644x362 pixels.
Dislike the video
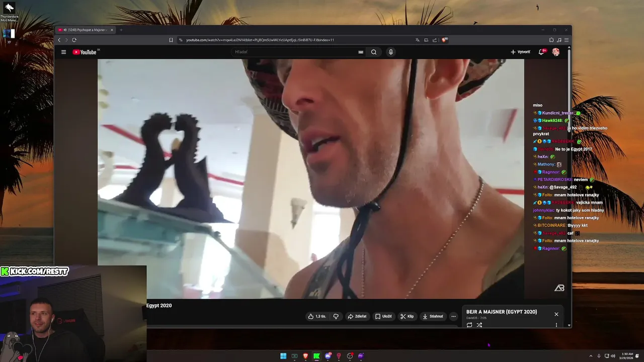click(x=336, y=316)
